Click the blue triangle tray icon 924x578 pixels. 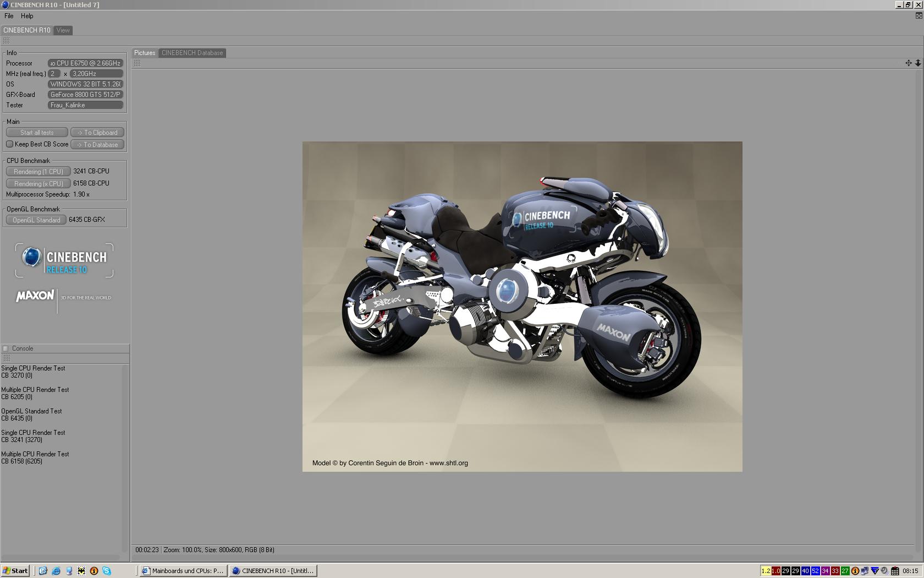tap(875, 571)
